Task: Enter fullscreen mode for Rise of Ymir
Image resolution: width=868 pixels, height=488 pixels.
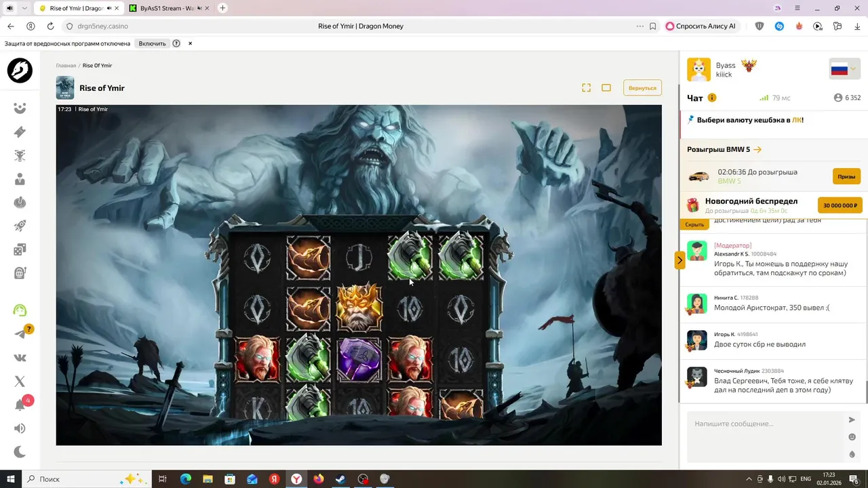Action: click(587, 87)
